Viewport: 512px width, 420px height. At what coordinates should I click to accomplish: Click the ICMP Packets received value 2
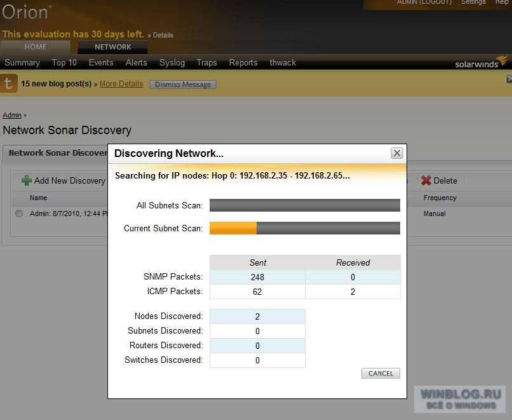(x=353, y=292)
